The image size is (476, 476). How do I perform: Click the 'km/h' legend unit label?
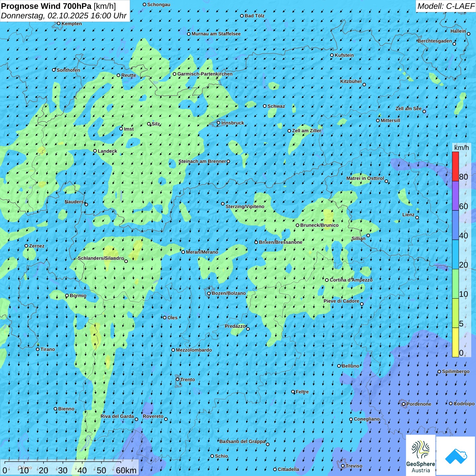(461, 148)
